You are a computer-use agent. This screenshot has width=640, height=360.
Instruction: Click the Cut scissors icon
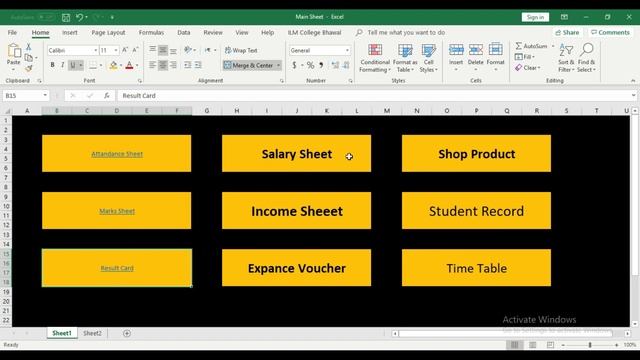point(29,47)
